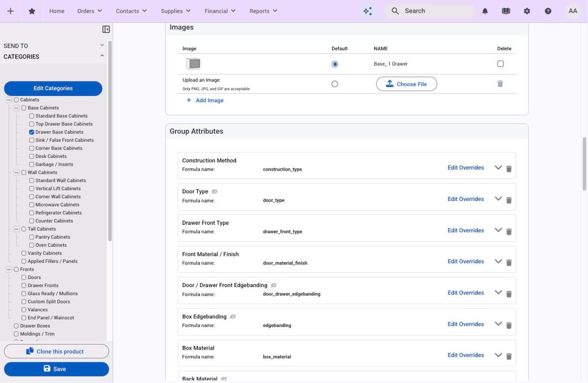Screen dimensions: 588x383
Task: Select default radio for Base_ 1 Drawer image
Action: coord(335,64)
